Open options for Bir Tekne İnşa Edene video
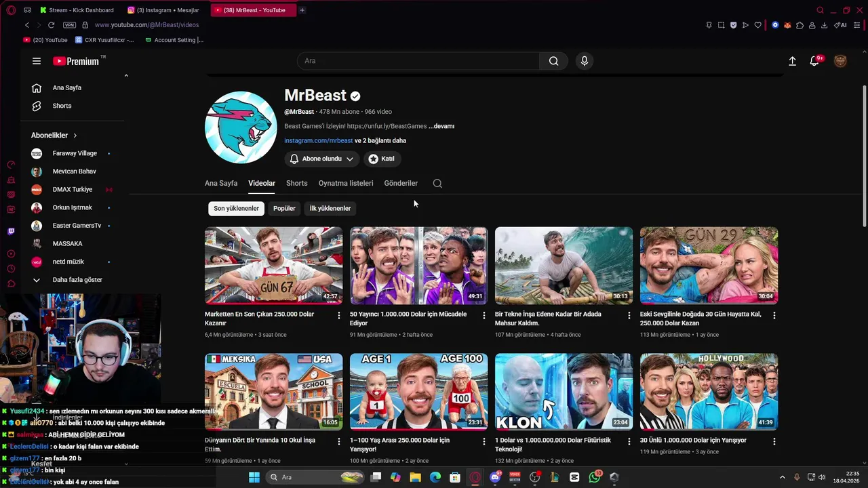This screenshot has height=488, width=868. (629, 315)
